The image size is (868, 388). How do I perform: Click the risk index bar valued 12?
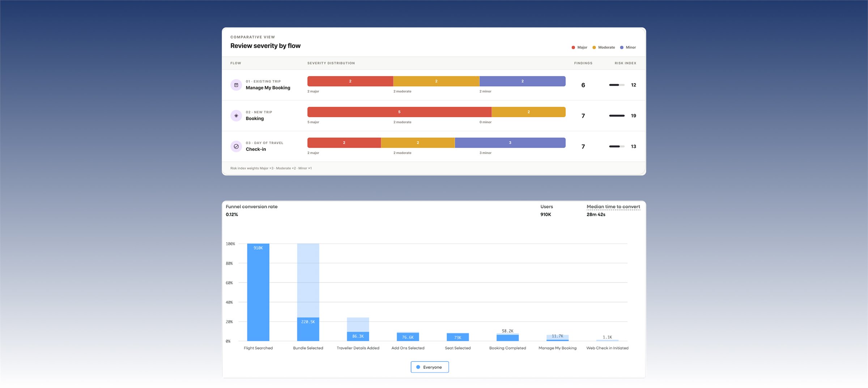[617, 85]
